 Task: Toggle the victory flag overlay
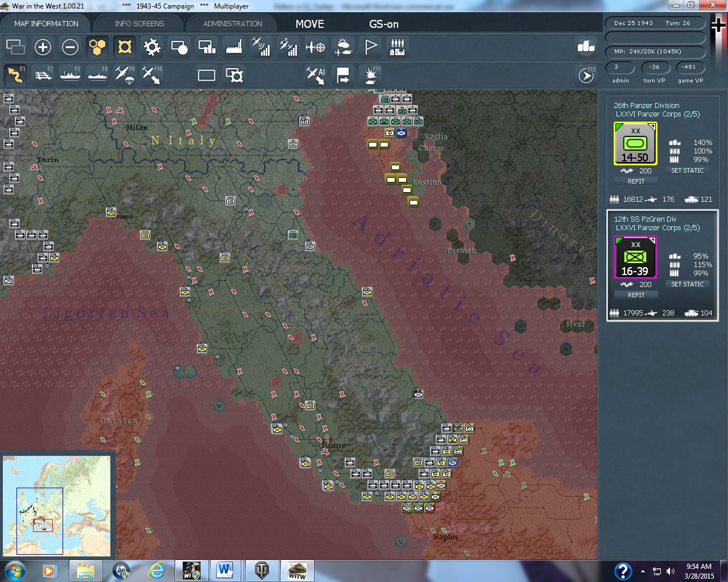coord(370,47)
